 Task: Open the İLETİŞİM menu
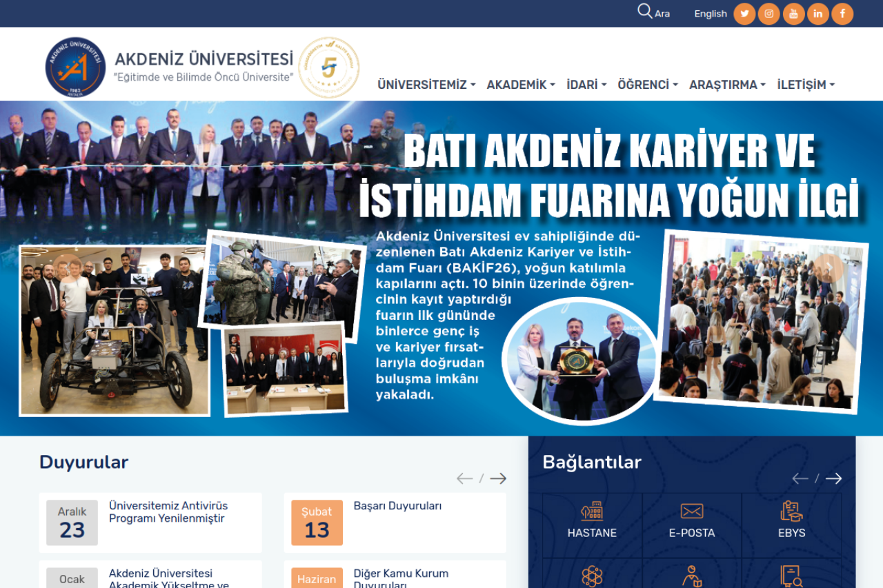(x=806, y=85)
